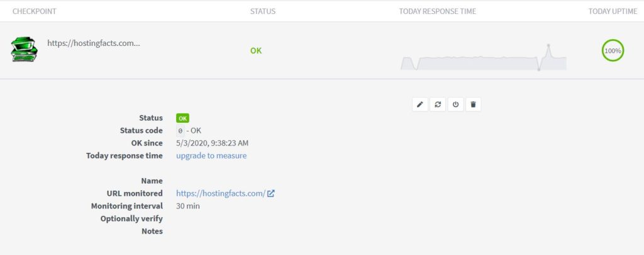Click the 'Name' label

(x=152, y=181)
